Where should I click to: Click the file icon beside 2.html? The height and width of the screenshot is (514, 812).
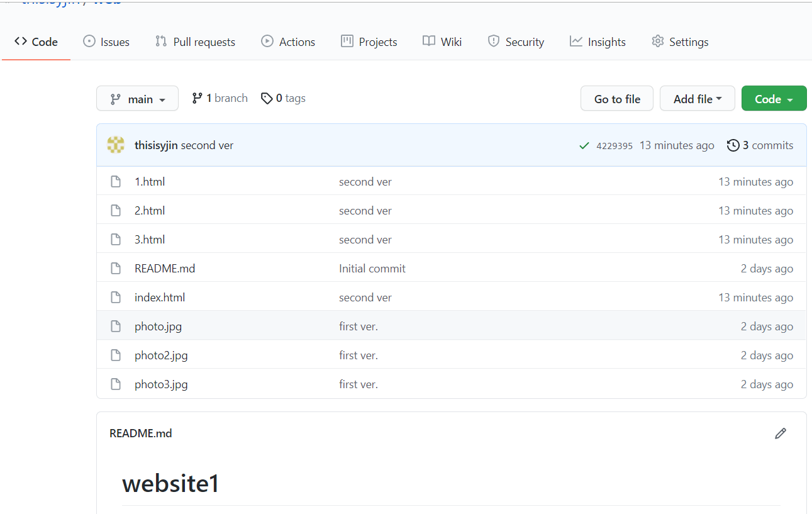[x=116, y=211]
